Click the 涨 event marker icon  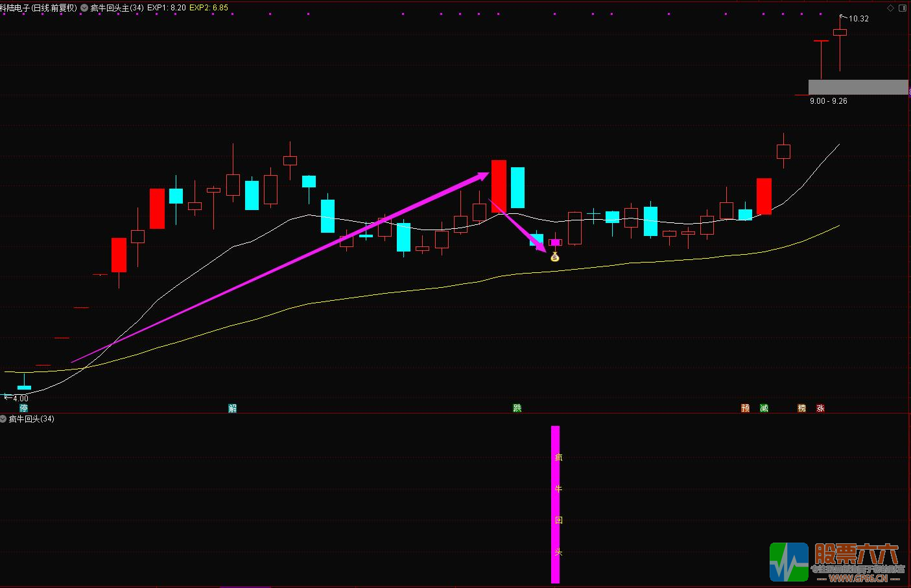click(820, 408)
